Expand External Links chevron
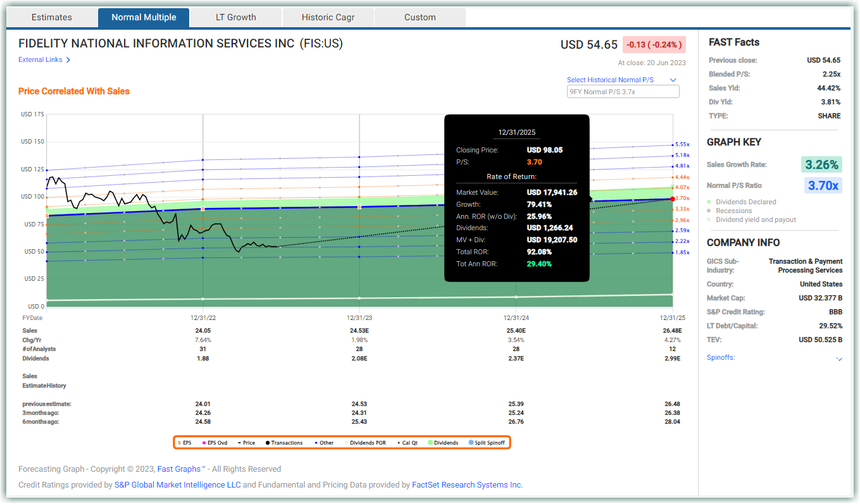Viewport: 860px width, 504px height. point(68,60)
